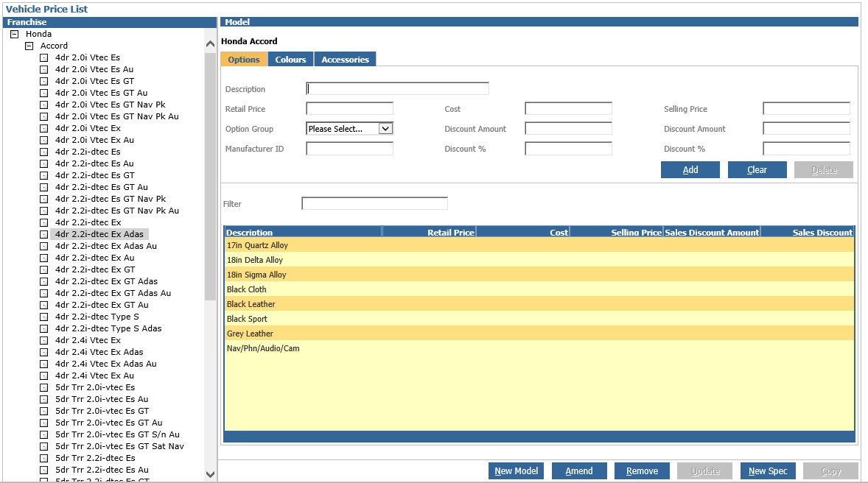Click the greyed-out Copy button
Screen dimensions: 868x483
pos(831,470)
